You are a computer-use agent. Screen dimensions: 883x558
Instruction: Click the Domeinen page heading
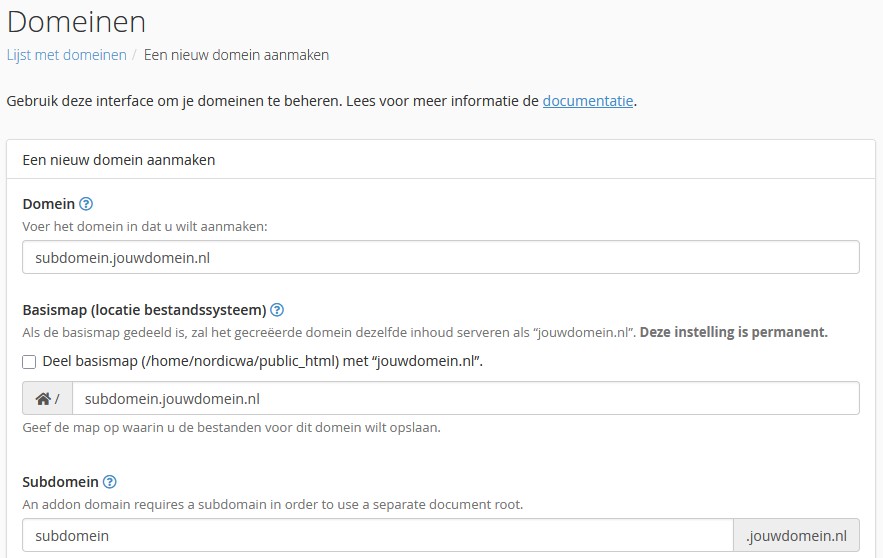click(77, 22)
